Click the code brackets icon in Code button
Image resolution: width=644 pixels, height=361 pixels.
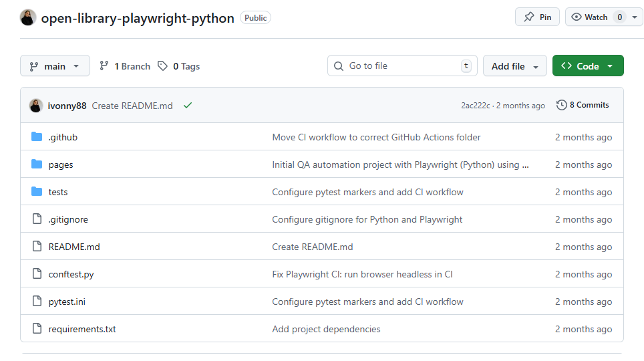click(x=567, y=66)
